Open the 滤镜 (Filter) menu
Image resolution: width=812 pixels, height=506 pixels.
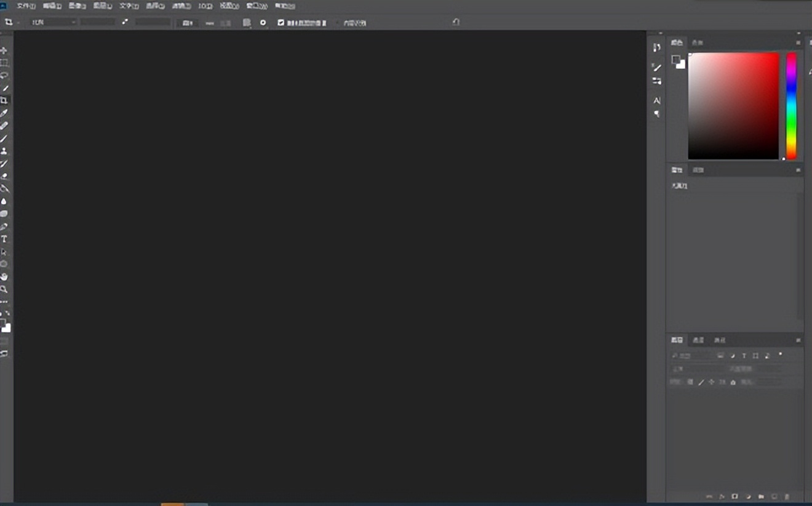[x=180, y=6]
